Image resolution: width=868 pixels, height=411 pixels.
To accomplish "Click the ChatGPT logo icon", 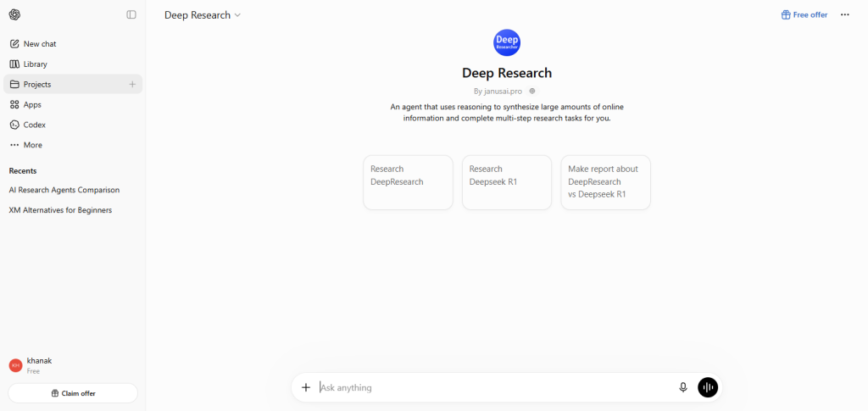I will 15,15.
